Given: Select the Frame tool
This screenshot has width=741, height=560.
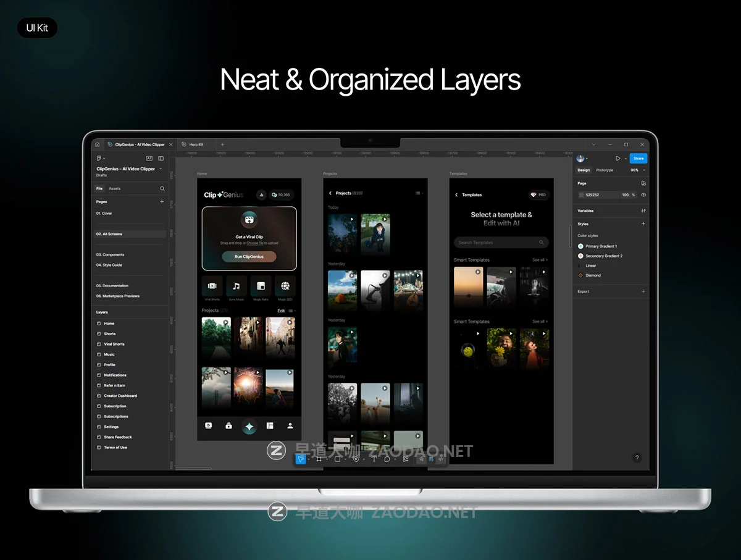Looking at the screenshot, I should point(319,459).
